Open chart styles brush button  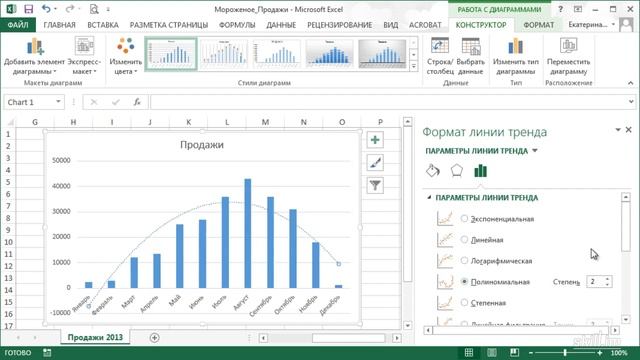tap(375, 163)
